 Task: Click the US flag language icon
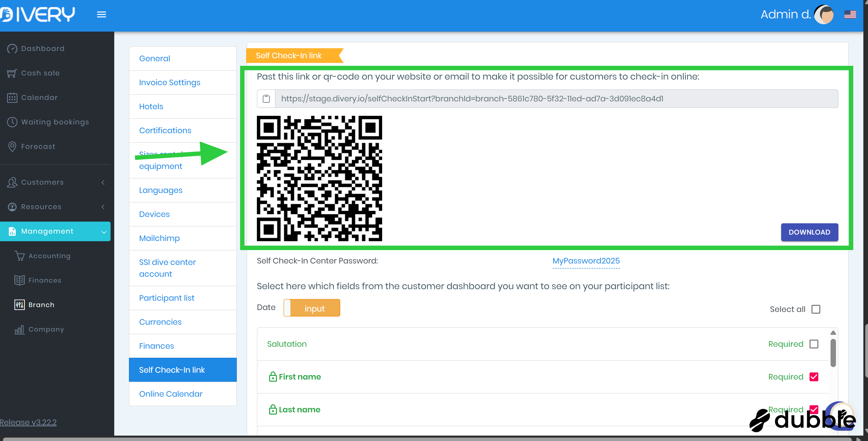click(850, 14)
